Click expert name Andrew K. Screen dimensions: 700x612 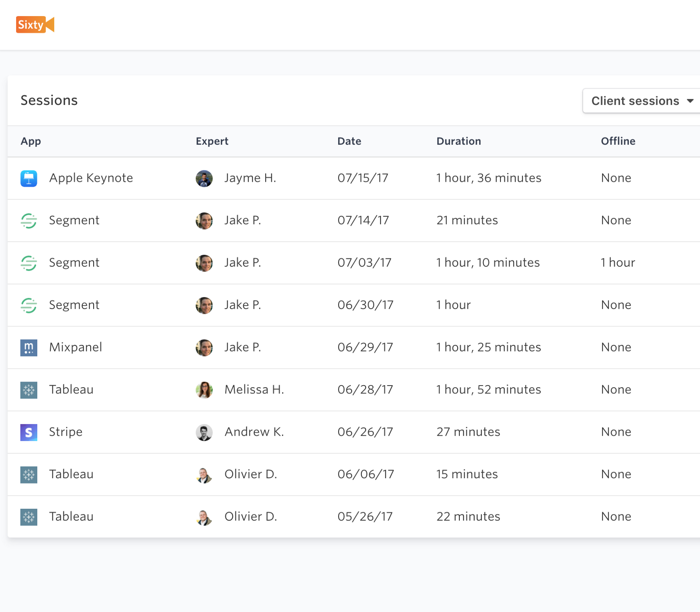point(254,432)
